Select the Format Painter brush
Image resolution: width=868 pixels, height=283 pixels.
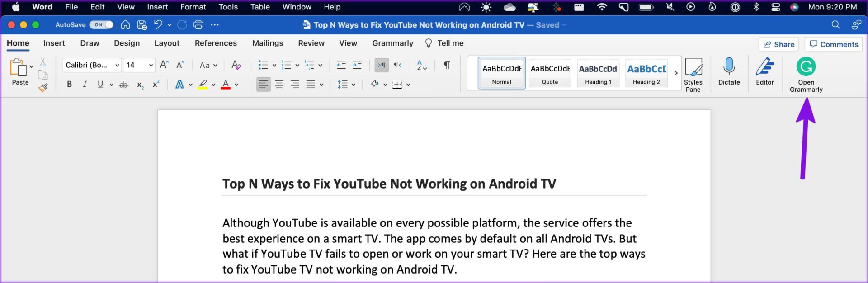(x=43, y=88)
